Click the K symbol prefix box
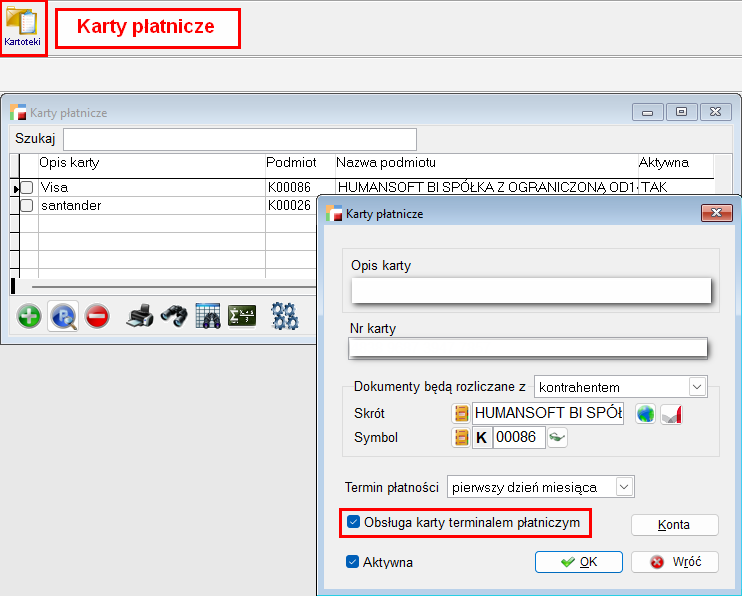 click(x=482, y=437)
